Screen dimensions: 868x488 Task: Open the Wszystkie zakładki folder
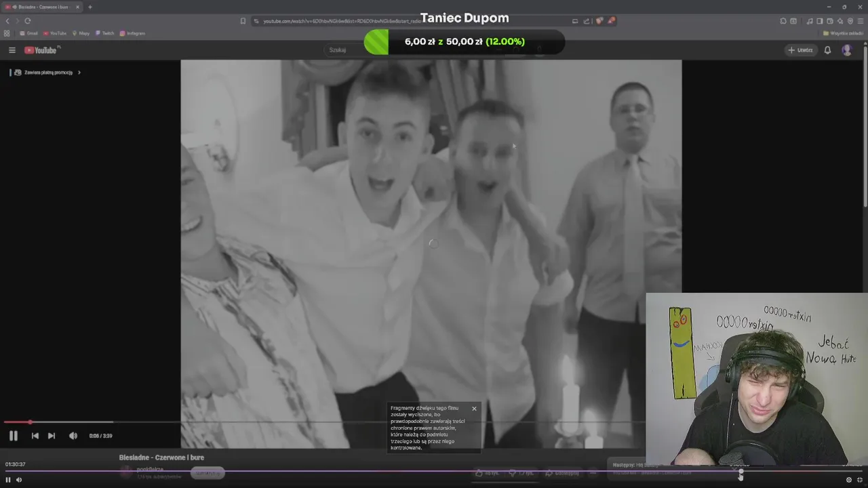pos(843,33)
